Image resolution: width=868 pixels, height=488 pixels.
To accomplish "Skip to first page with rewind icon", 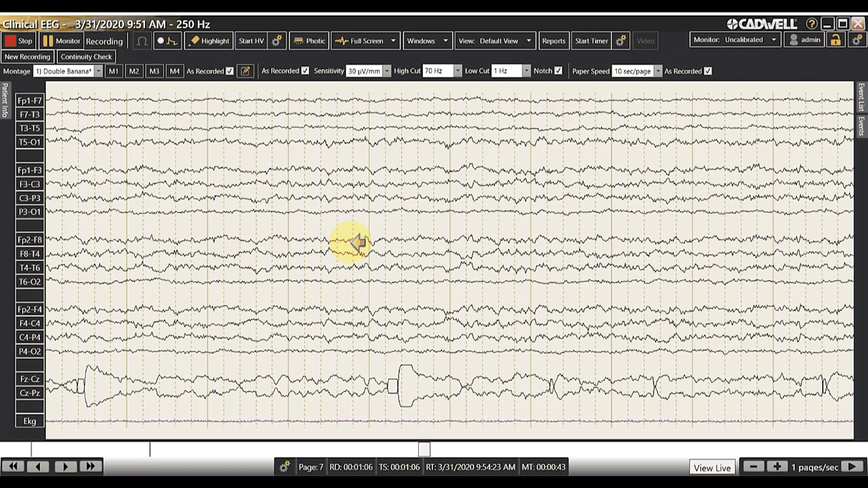I will [x=13, y=466].
